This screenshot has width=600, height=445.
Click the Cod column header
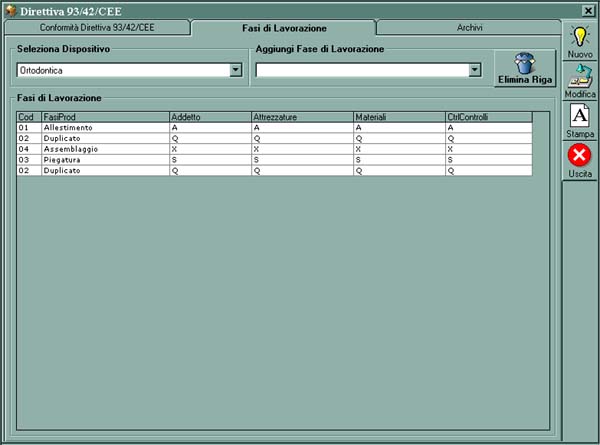tap(29, 117)
